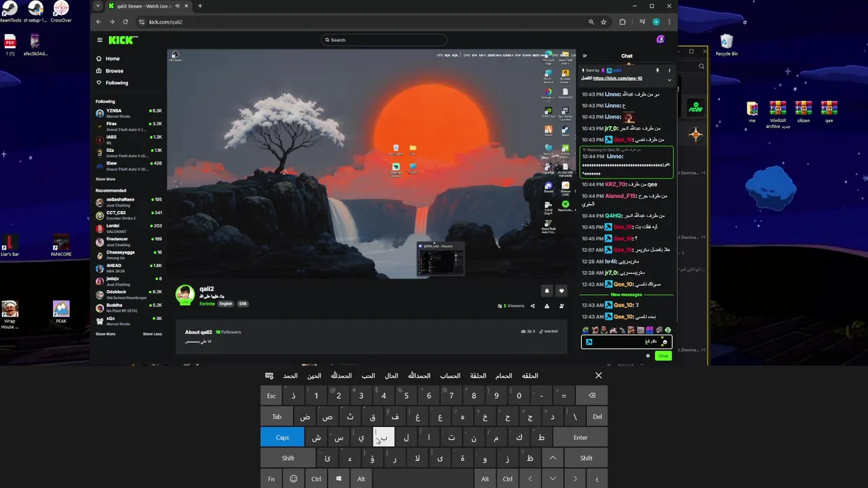The height and width of the screenshot is (488, 868).
Task: Collapse the chat panel with the arrow icon
Action: point(585,56)
